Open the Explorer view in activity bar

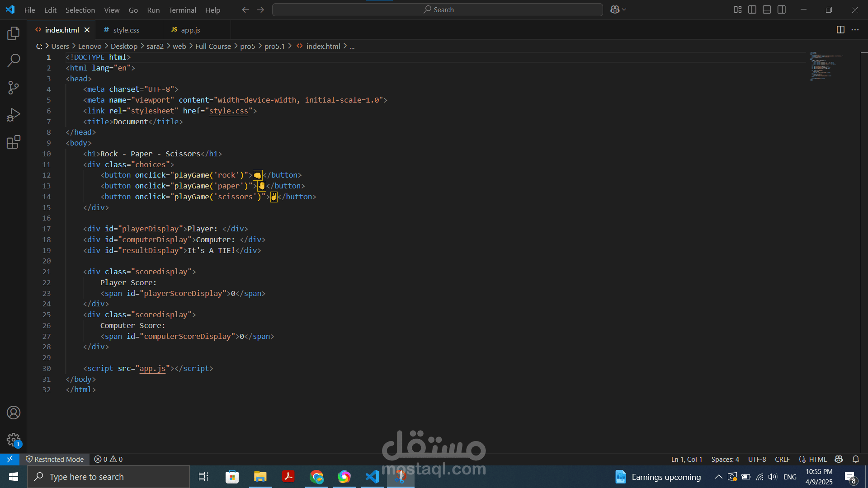(x=14, y=33)
